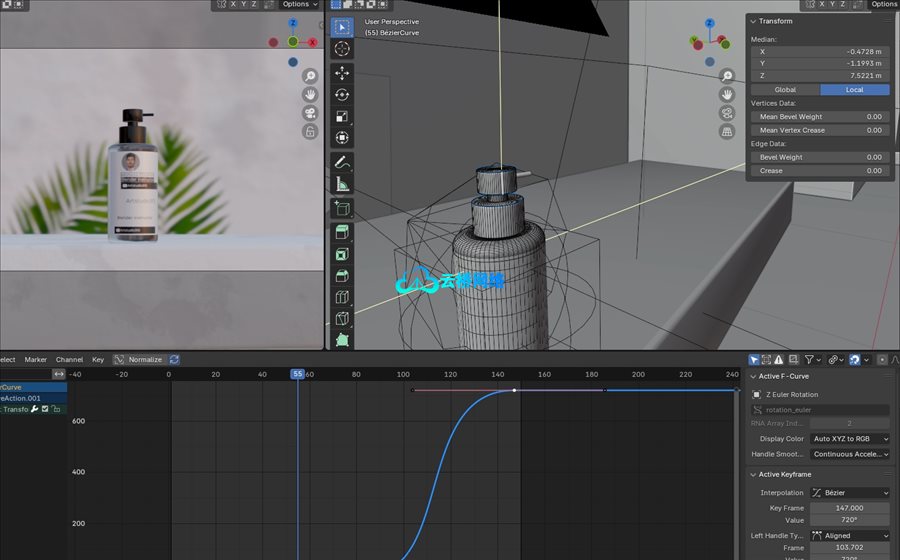This screenshot has width=900, height=560.
Task: Pick the Transform tool
Action: pos(342,138)
